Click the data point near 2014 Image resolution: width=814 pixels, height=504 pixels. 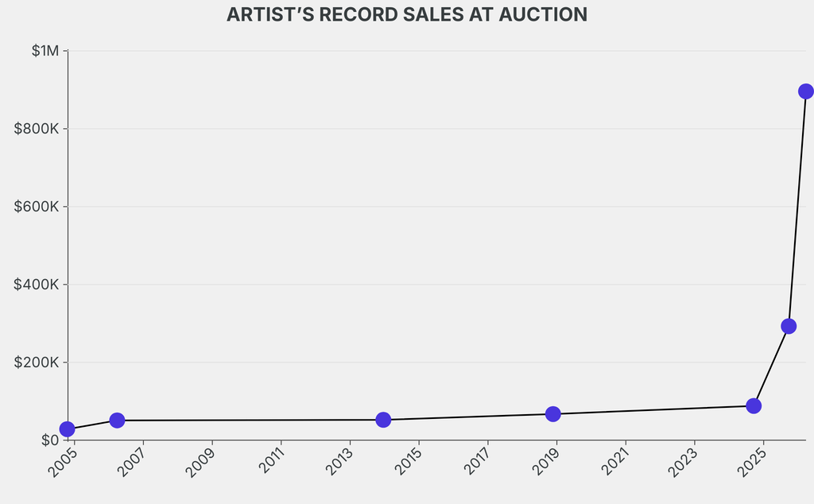[383, 420]
